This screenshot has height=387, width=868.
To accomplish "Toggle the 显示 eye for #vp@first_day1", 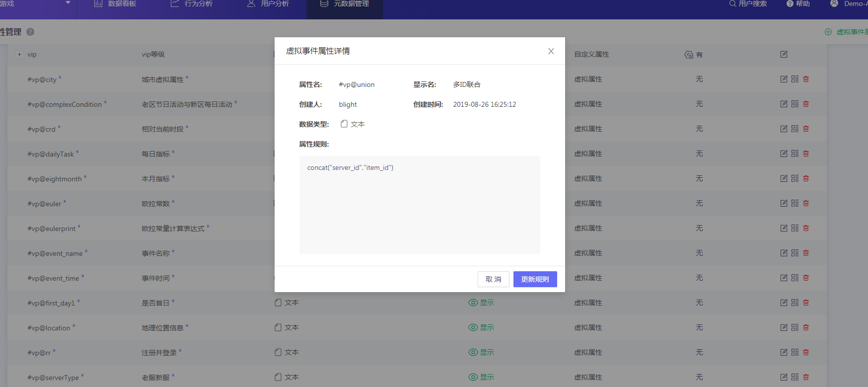I will (x=473, y=303).
